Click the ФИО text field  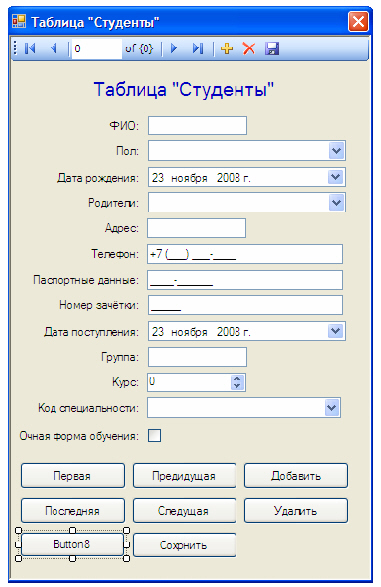[x=197, y=125]
